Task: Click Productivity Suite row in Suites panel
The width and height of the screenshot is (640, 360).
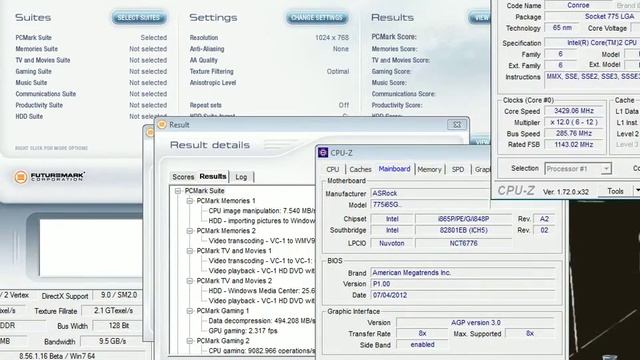Action: [x=91, y=105]
